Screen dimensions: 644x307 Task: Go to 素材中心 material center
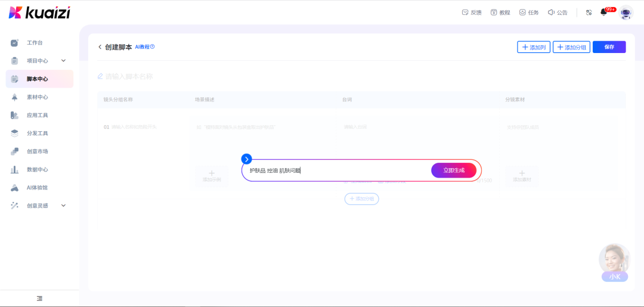38,97
